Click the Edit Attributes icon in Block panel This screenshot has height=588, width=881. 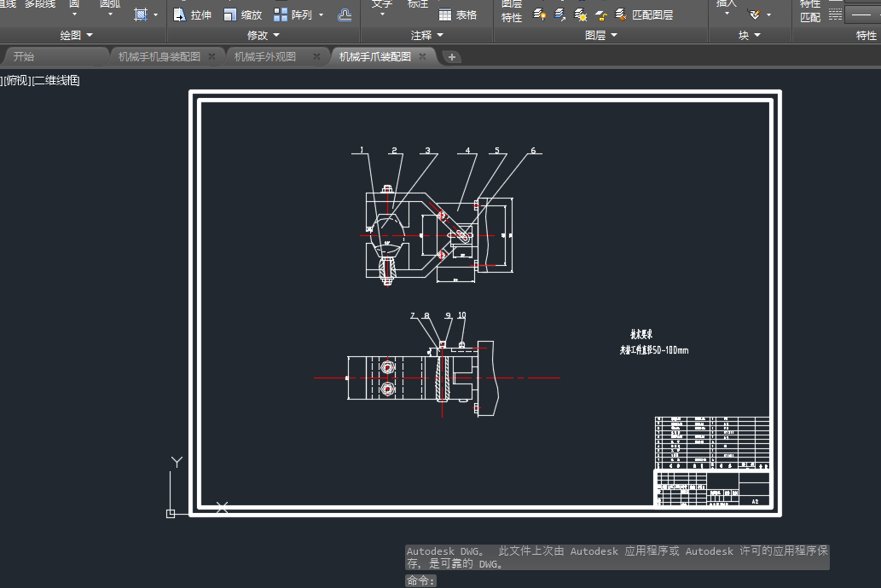coord(754,14)
